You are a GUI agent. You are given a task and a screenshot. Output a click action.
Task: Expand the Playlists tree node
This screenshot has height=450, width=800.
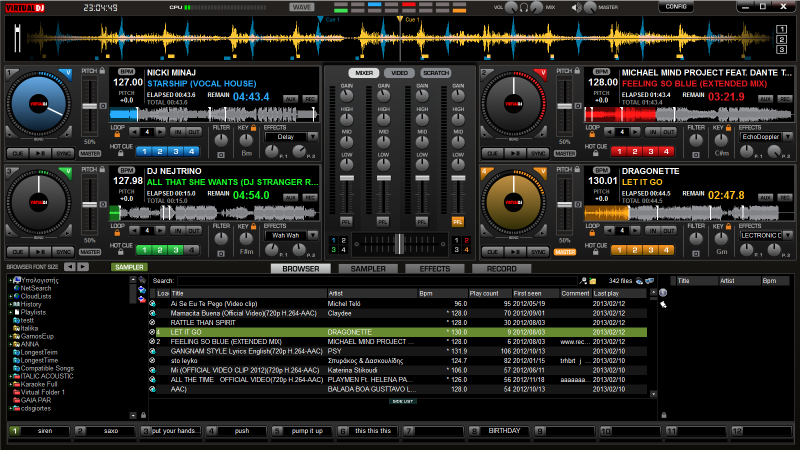(x=10, y=312)
